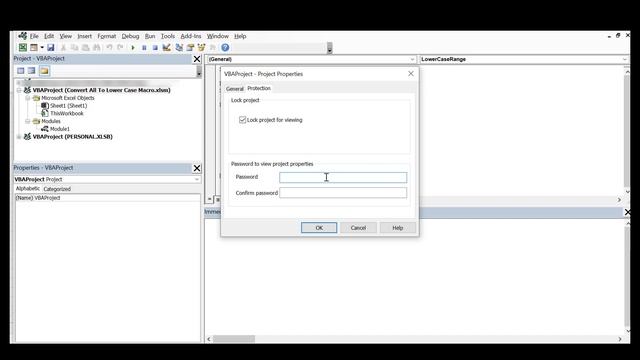Click the blue Help question mark icon
The image size is (640, 360).
tap(225, 48)
